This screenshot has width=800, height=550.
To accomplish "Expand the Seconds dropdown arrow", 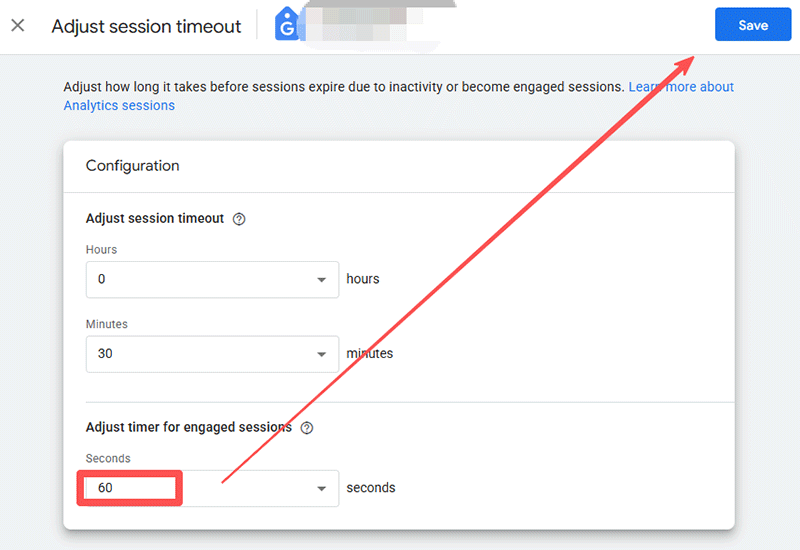I will pos(322,489).
